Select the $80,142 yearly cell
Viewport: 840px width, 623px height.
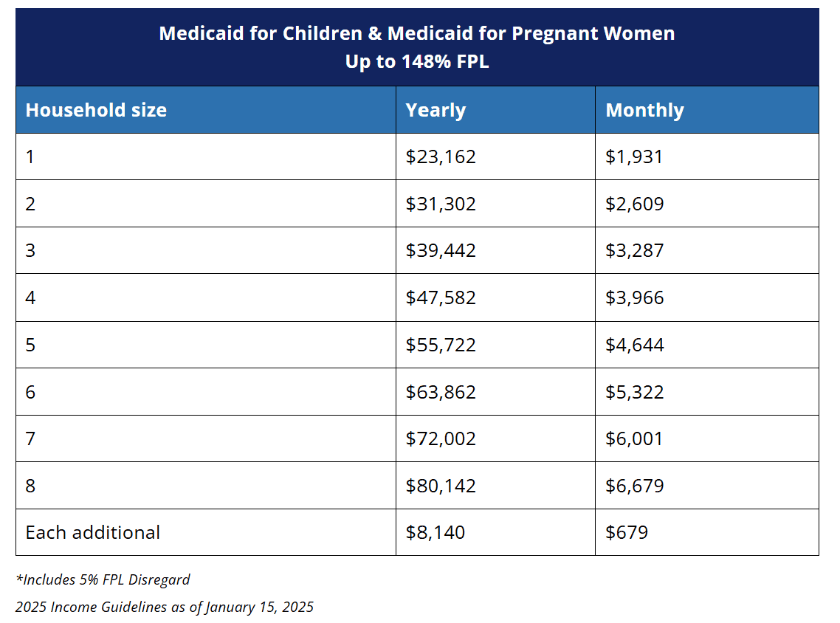click(x=441, y=486)
